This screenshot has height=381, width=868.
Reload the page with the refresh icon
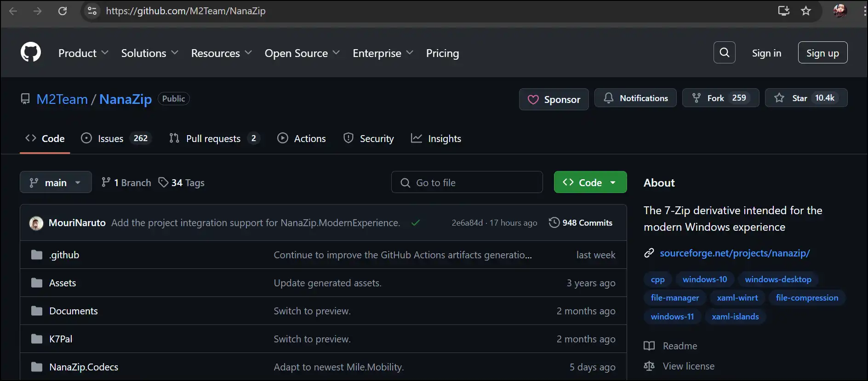(x=63, y=11)
